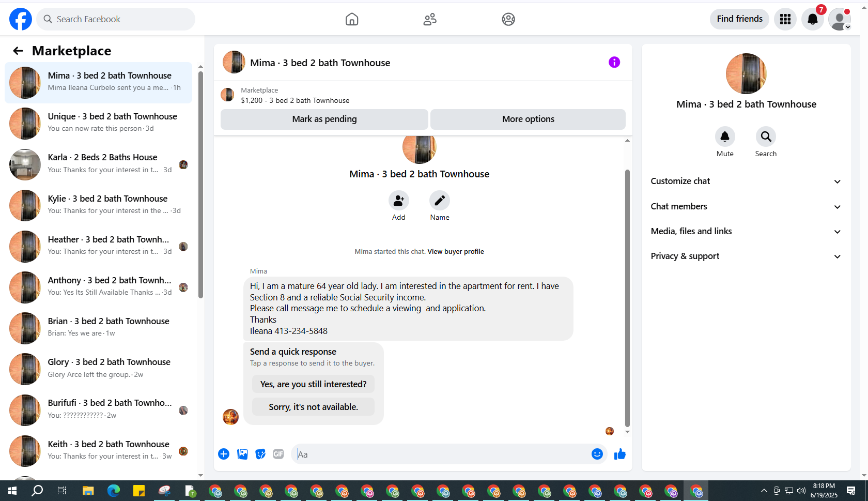The height and width of the screenshot is (501, 868).
Task: Click the Find friends button
Action: [739, 19]
